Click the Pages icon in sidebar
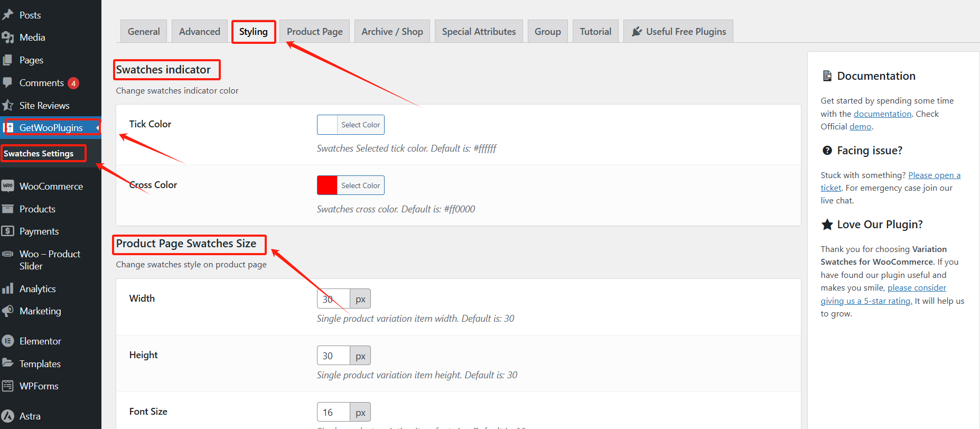The image size is (980, 429). click(x=7, y=60)
